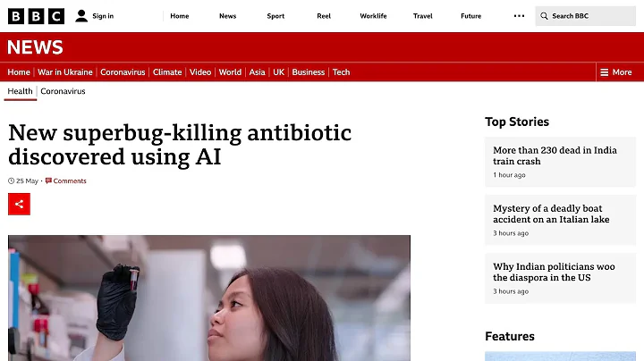Open the article Comments link
The image size is (644, 361).
point(70,180)
